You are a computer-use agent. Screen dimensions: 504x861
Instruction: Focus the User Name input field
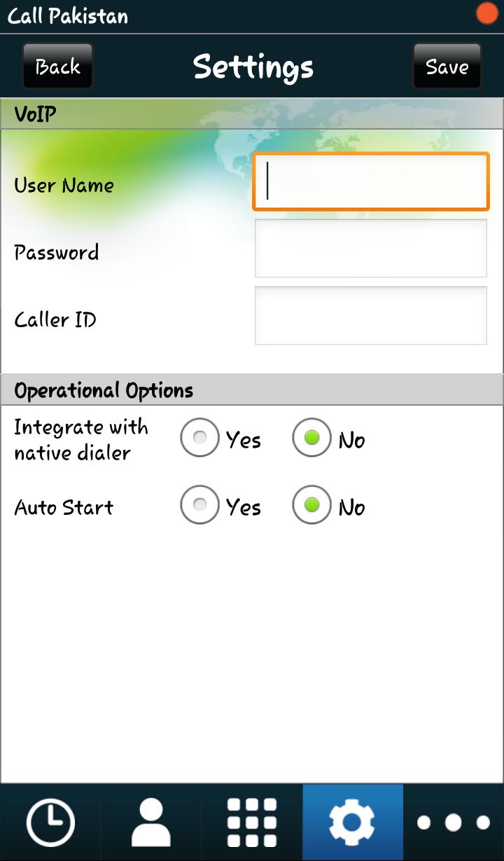click(370, 182)
